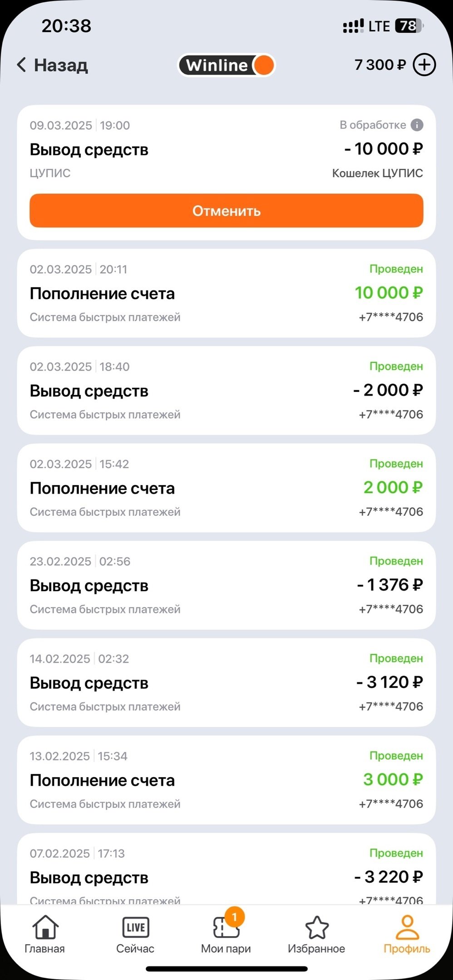Tap the info icon beside 'В обработке'
Screen dimensions: 453x980
[x=417, y=125]
